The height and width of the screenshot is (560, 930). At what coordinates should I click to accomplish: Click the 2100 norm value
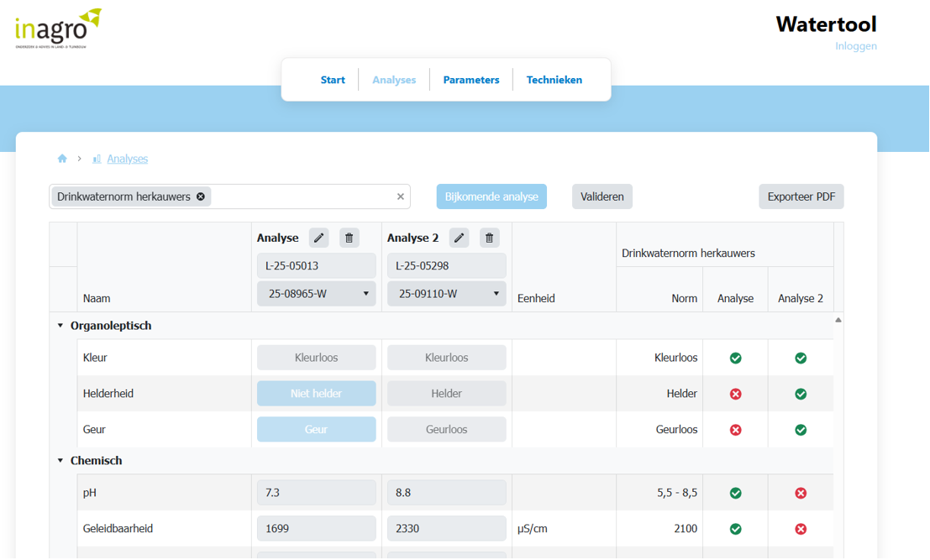(686, 528)
